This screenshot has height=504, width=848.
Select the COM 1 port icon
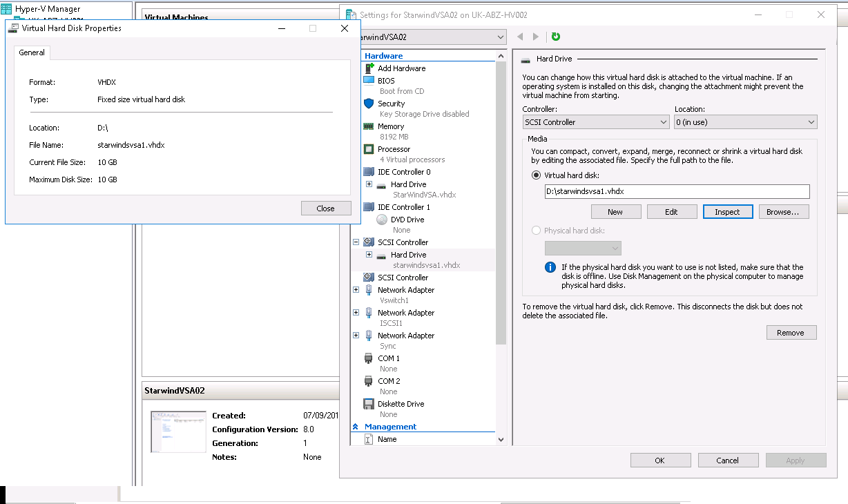[x=369, y=358]
